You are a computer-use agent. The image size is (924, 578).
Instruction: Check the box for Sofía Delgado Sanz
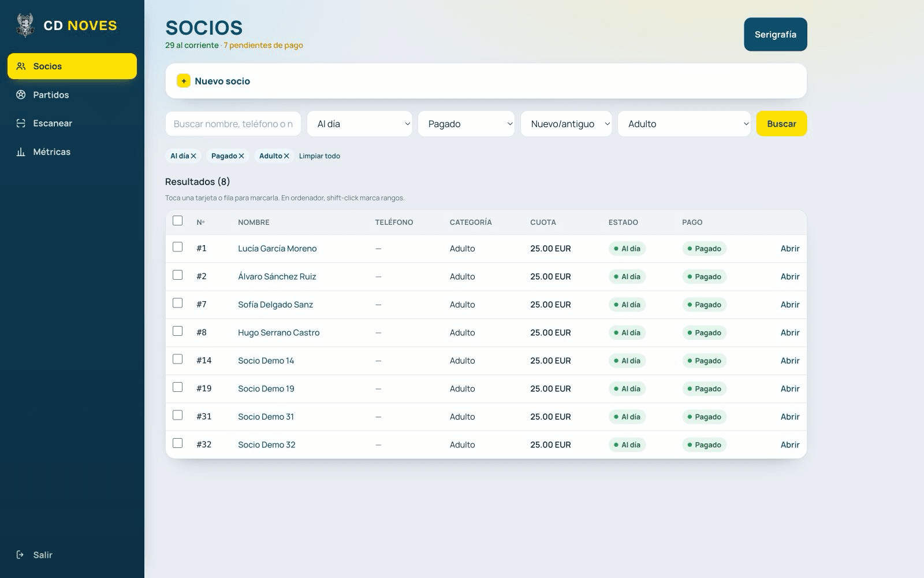(178, 303)
